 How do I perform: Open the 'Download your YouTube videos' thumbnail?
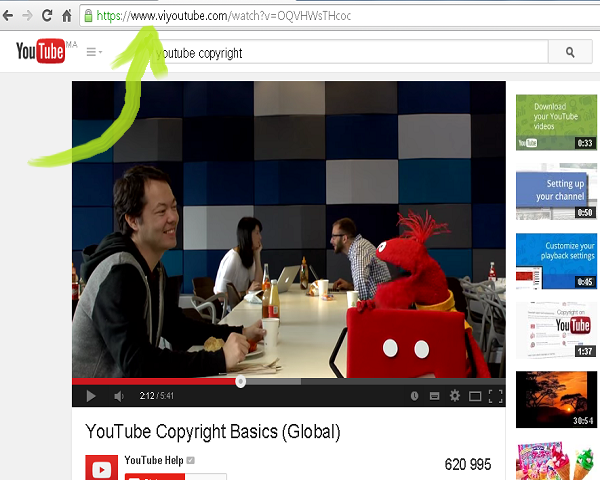(x=556, y=122)
